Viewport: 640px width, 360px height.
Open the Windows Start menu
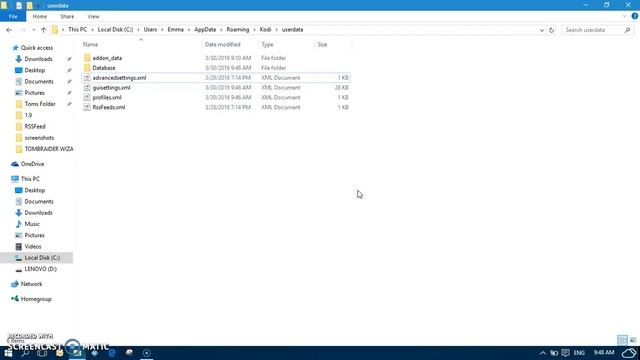coord(8,353)
